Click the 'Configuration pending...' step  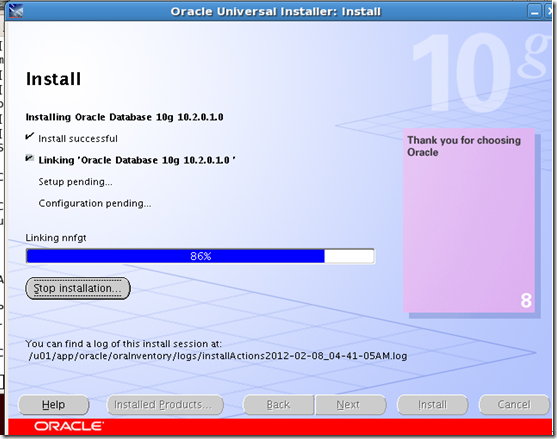(95, 204)
